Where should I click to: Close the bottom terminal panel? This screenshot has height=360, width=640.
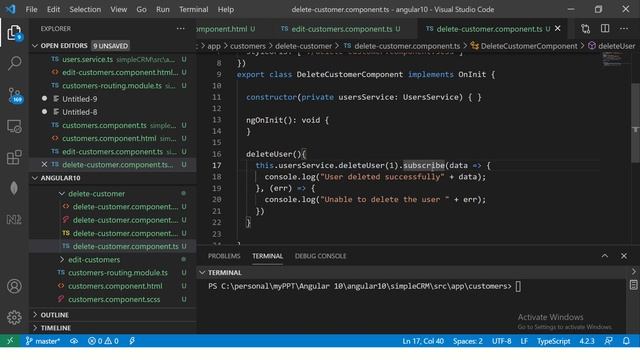[624, 256]
